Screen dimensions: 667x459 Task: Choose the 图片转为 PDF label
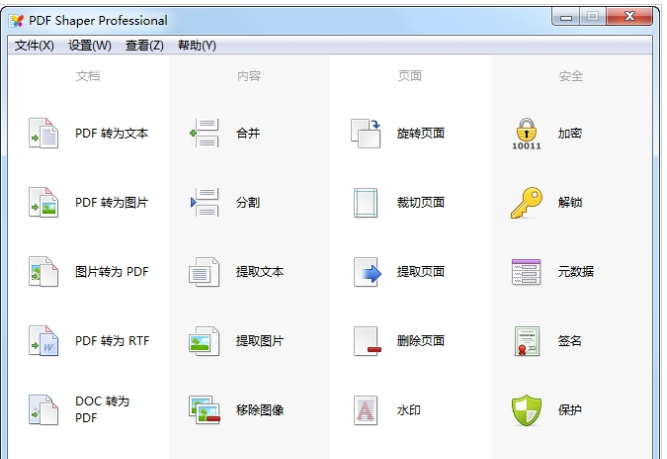(x=111, y=271)
